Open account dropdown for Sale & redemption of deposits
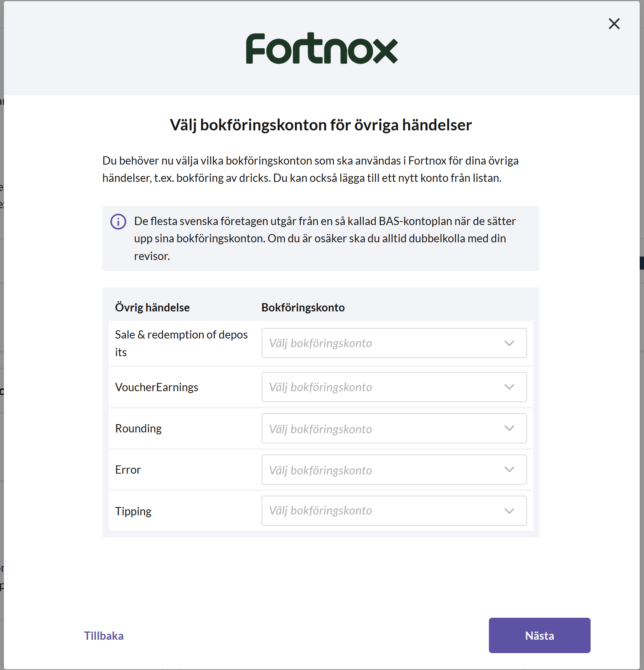This screenshot has height=670, width=644. pos(394,343)
